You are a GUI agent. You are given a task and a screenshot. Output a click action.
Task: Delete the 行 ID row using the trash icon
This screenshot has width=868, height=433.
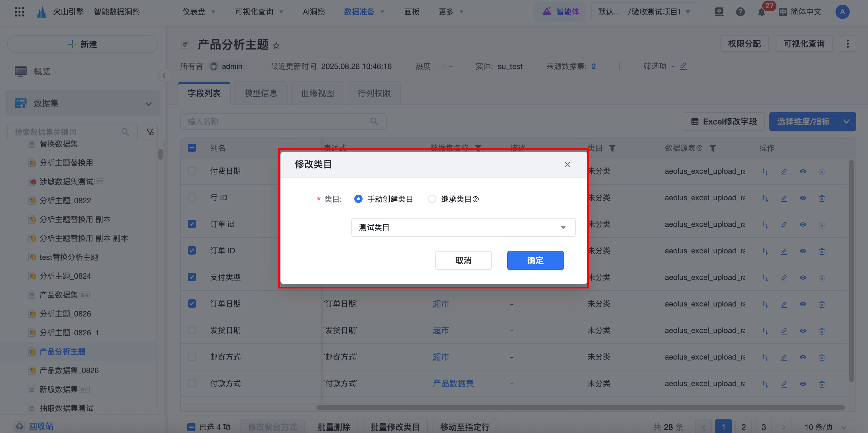[822, 198]
